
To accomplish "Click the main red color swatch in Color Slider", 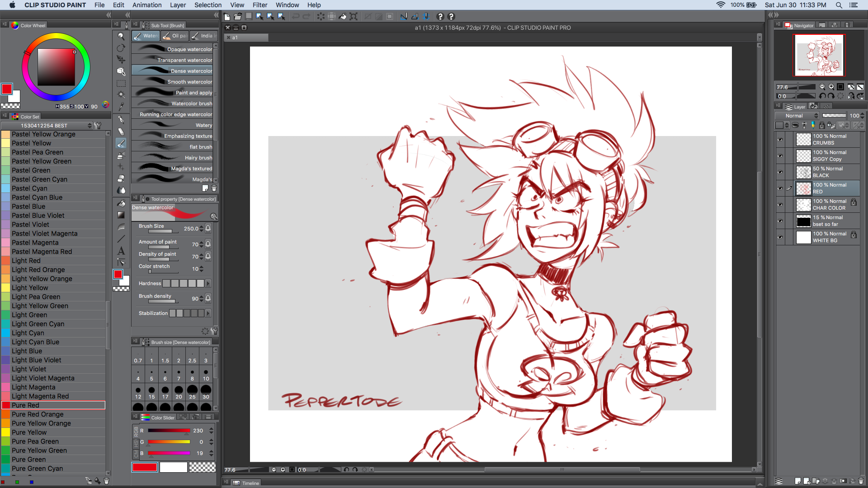I will pos(145,468).
